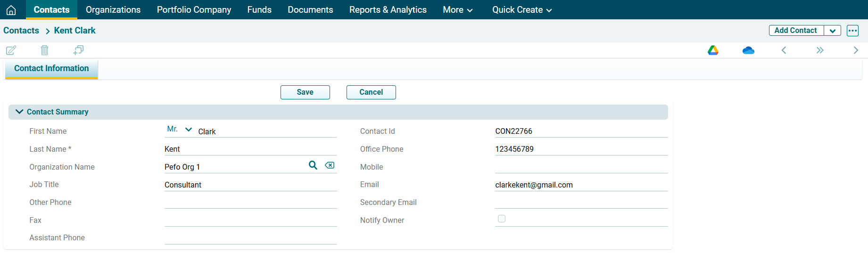
Task: Click the trash delete icon
Action: (44, 50)
